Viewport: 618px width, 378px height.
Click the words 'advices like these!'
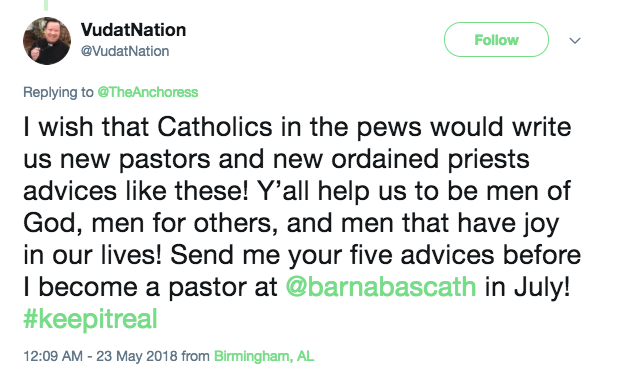(136, 191)
